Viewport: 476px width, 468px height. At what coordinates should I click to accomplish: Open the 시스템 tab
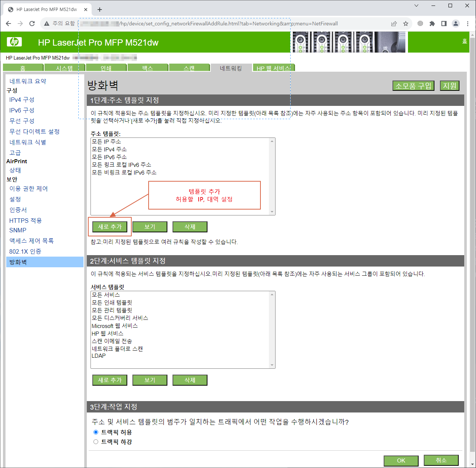(64, 68)
